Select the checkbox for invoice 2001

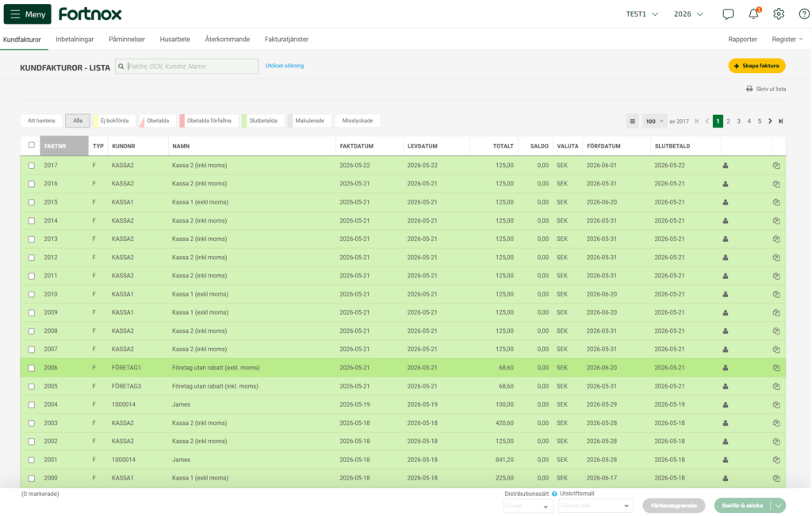[32, 460]
